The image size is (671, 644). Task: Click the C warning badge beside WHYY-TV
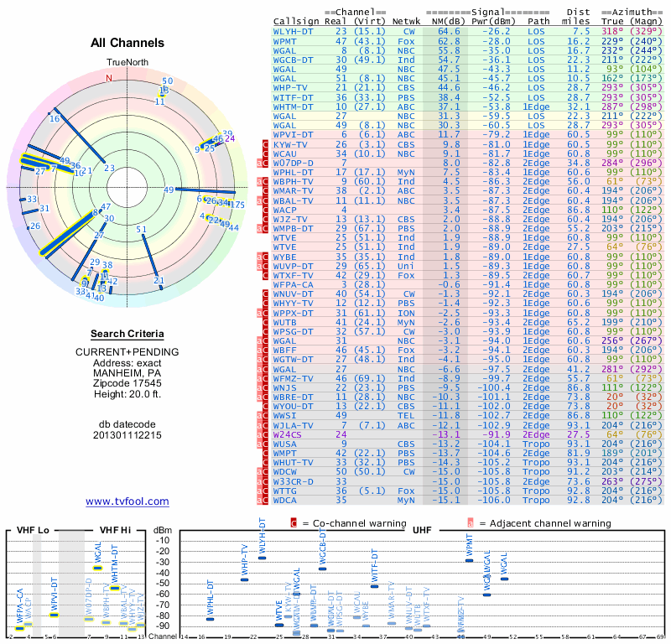point(265,304)
